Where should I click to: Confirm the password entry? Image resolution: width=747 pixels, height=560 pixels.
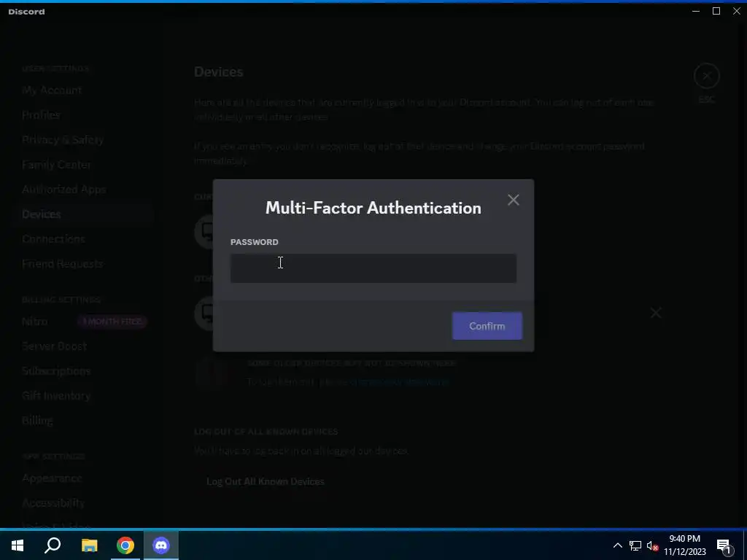(487, 326)
